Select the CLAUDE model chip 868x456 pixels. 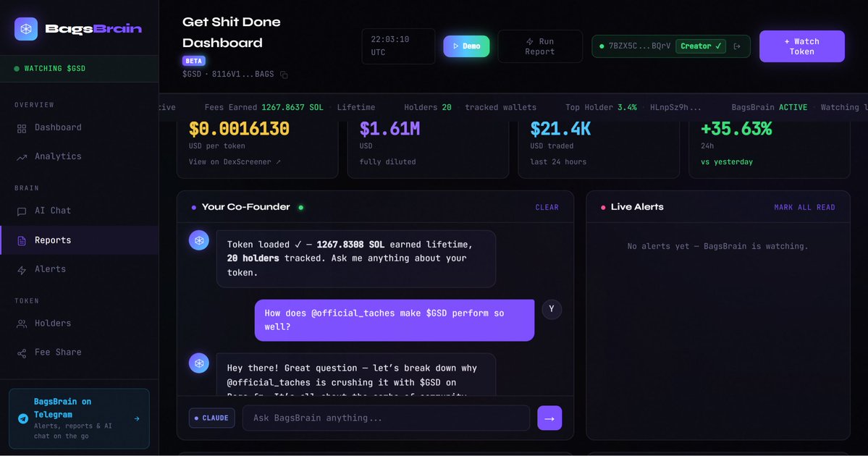pyautogui.click(x=212, y=418)
